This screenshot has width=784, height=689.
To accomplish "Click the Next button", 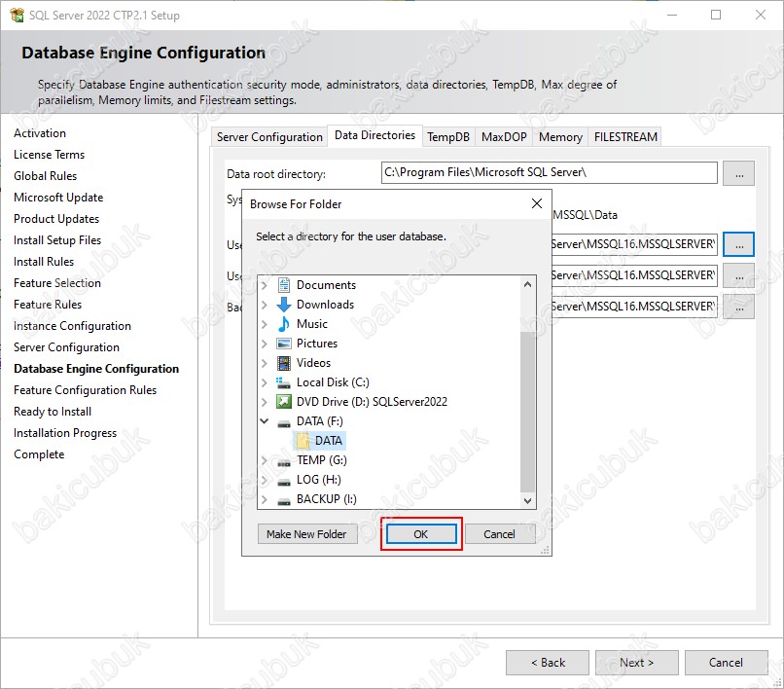I will (636, 663).
